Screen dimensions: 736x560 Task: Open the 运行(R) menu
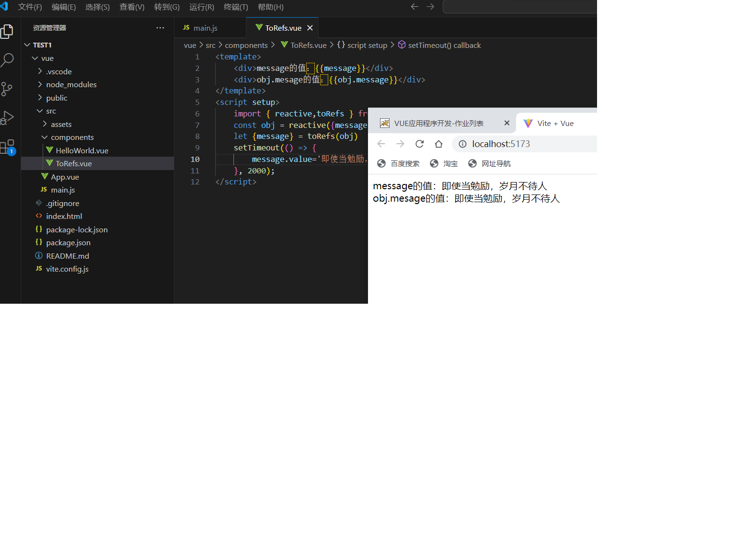pyautogui.click(x=202, y=7)
